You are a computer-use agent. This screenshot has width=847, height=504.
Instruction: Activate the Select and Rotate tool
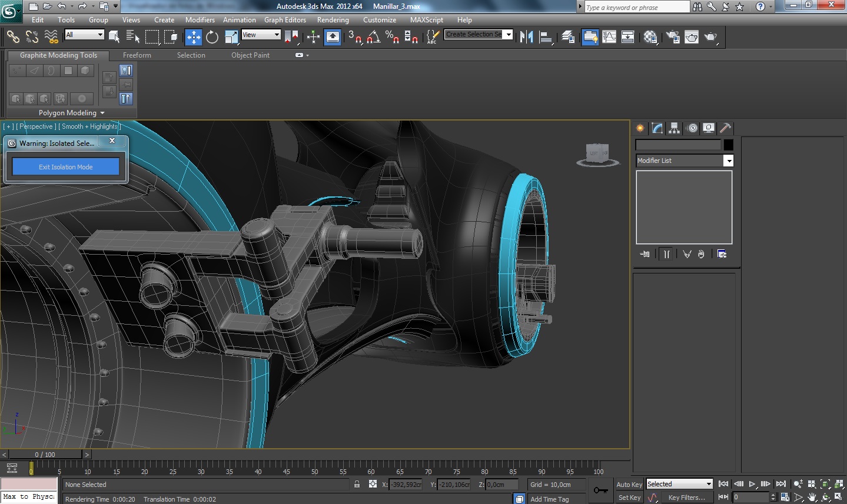click(212, 37)
